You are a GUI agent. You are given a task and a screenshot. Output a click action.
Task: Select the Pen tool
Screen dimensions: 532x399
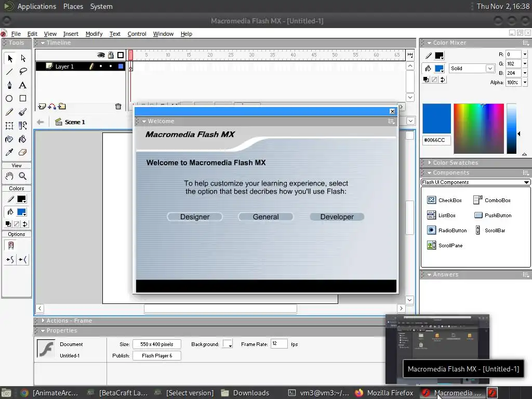pyautogui.click(x=9, y=85)
